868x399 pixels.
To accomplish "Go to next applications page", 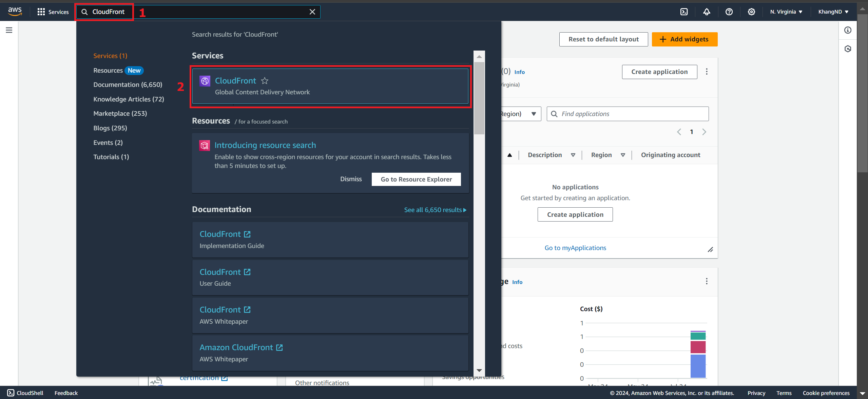I will click(704, 132).
